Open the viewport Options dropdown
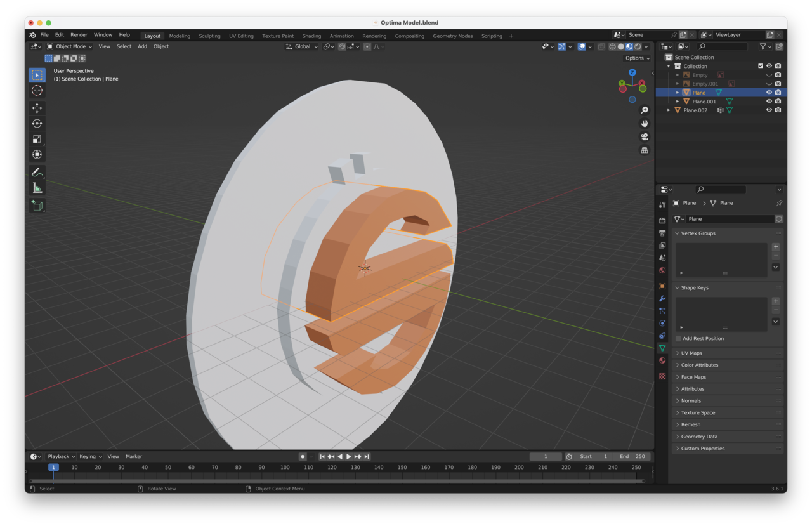The image size is (812, 526). 637,58
